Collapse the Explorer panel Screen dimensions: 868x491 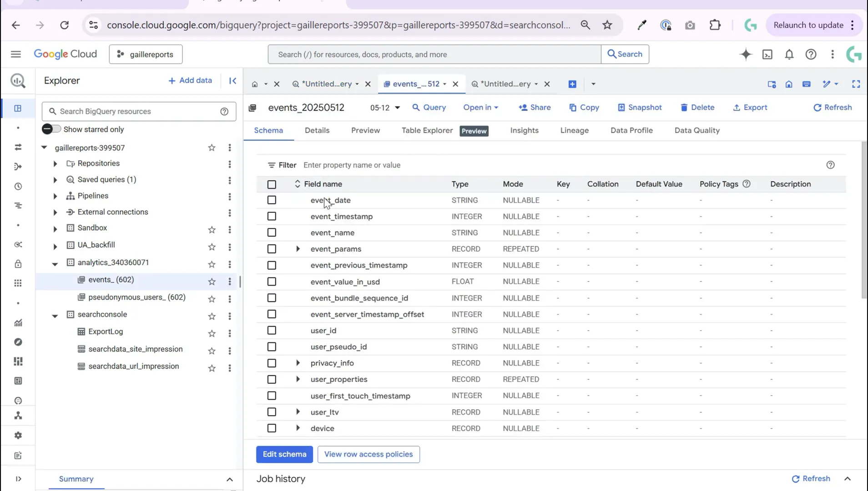tap(232, 80)
